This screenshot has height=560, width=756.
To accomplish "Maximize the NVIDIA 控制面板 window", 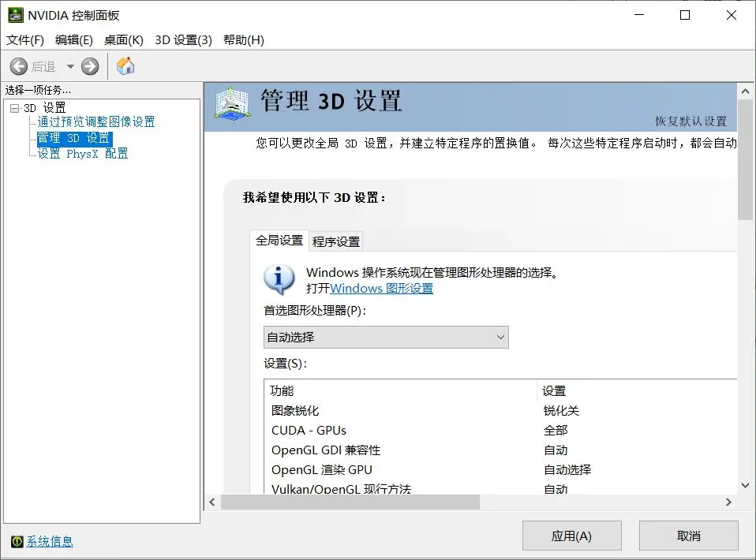I will point(685,15).
